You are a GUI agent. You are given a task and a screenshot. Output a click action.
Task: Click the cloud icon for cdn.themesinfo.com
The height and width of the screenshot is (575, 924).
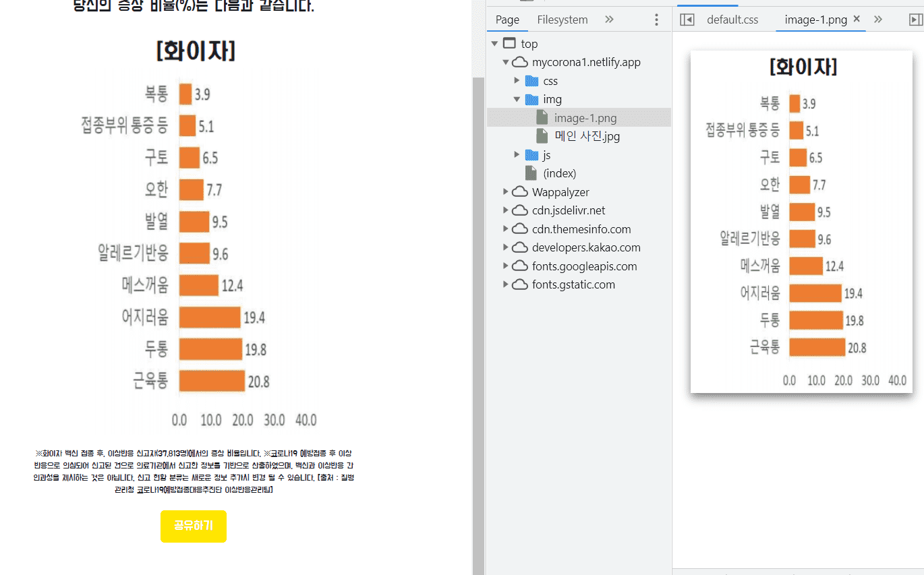click(519, 229)
